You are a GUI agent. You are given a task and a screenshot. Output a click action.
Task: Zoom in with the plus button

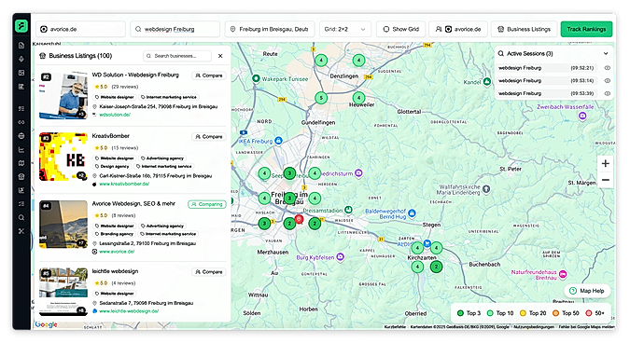(605, 163)
